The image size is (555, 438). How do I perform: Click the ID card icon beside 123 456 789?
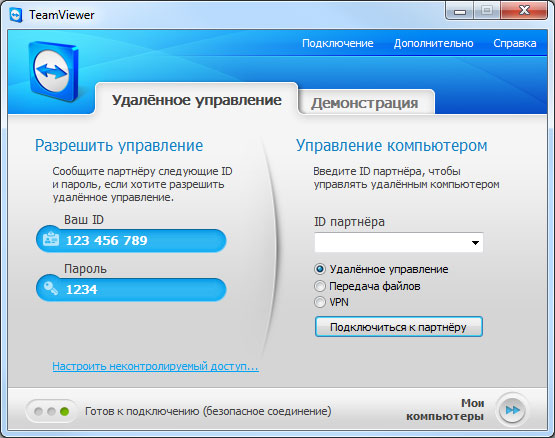pyautogui.click(x=51, y=239)
